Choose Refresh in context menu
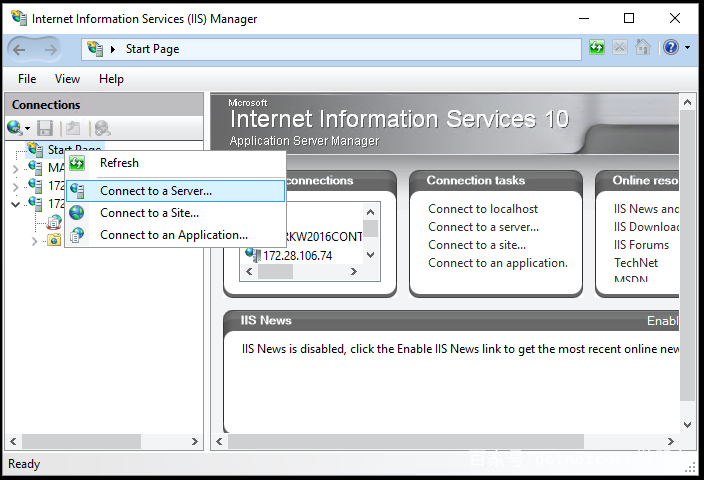 (176, 163)
